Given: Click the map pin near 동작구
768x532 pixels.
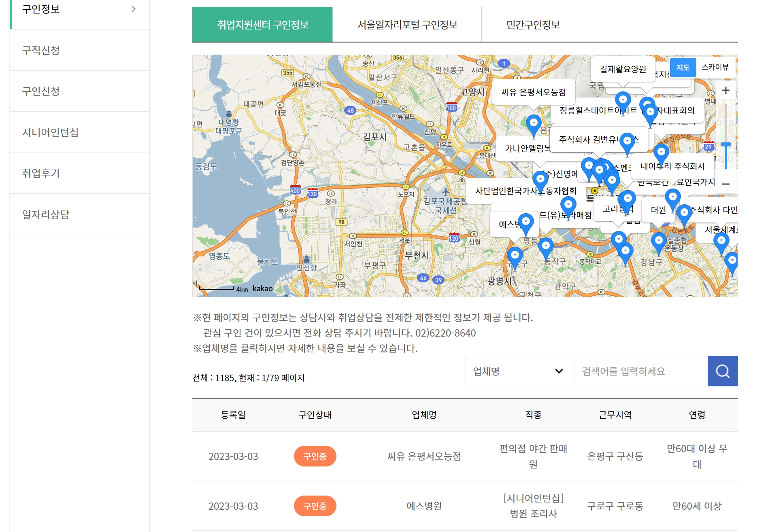Looking at the screenshot, I should pyautogui.click(x=546, y=249).
